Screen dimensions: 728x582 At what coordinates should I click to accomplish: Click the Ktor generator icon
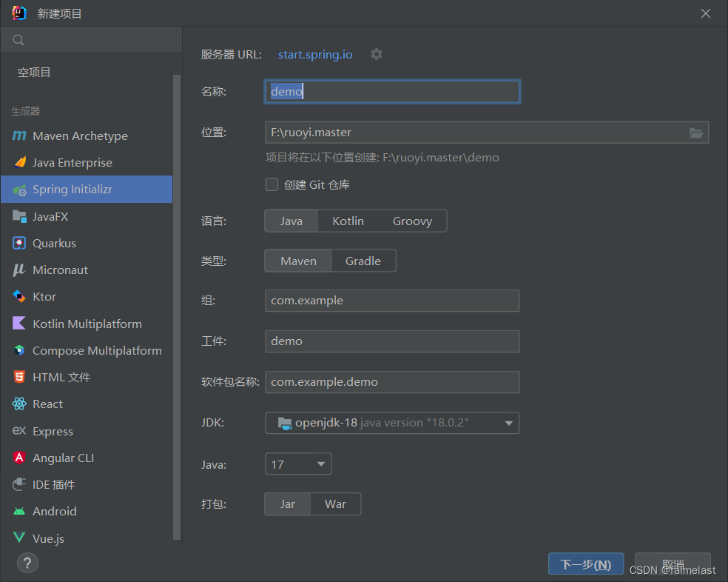click(19, 297)
